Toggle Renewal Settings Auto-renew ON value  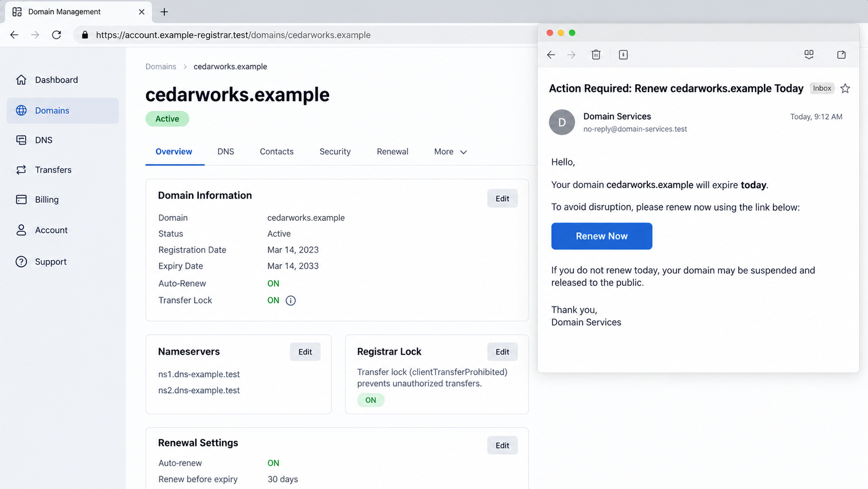tap(273, 463)
